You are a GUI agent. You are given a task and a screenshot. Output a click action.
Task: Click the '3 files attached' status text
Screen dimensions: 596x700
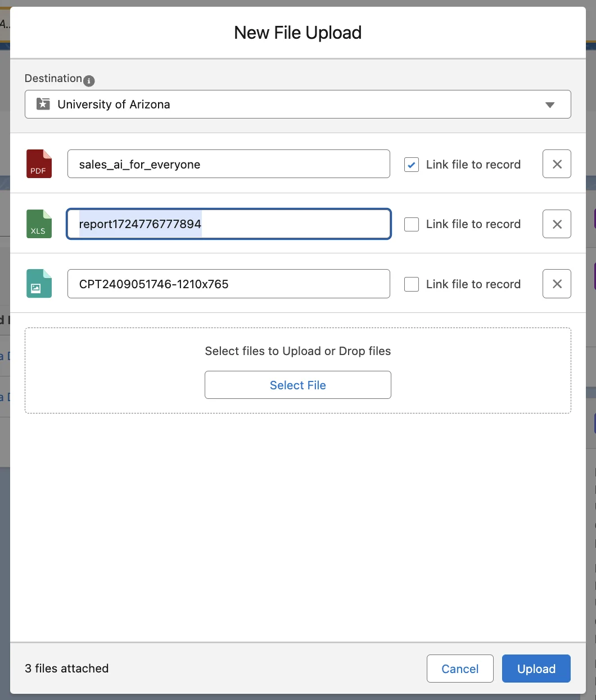pos(67,669)
